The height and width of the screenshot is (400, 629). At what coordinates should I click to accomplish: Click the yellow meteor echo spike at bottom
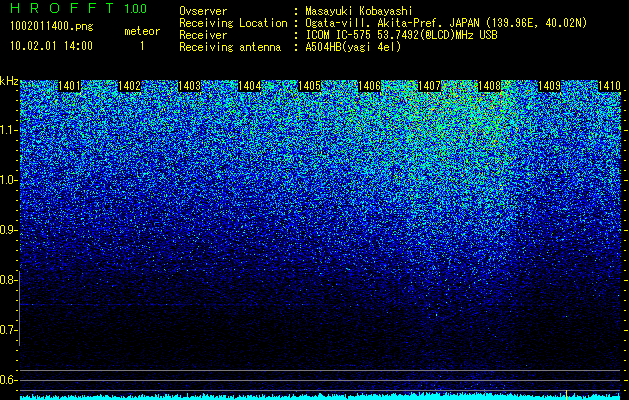pos(566,395)
